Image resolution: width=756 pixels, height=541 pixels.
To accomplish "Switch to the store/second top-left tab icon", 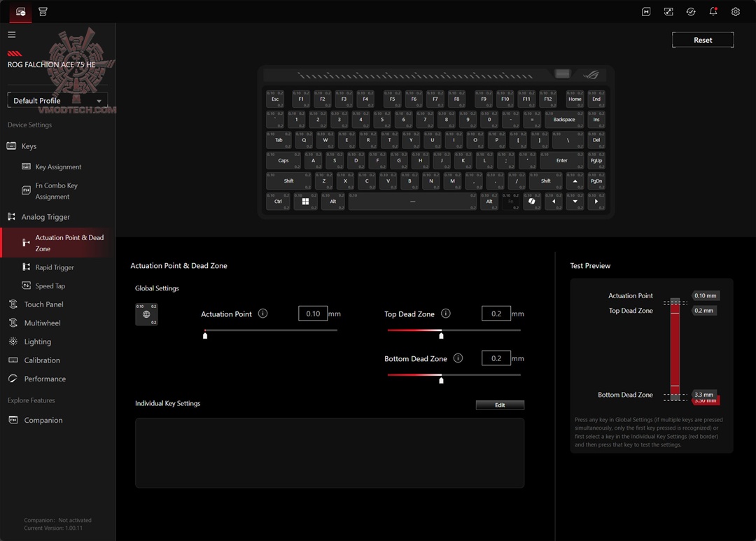I will [x=43, y=12].
